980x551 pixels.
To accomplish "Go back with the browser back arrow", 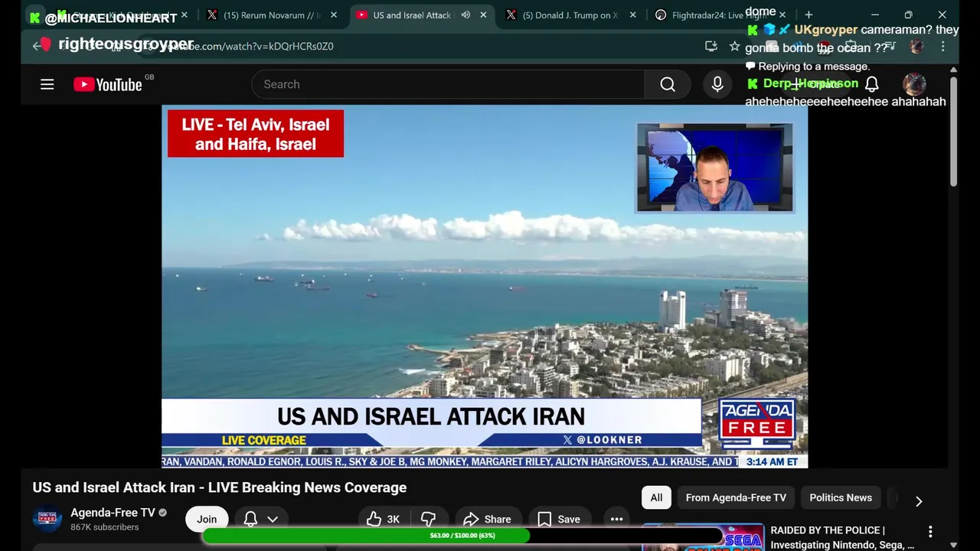I will tap(37, 46).
